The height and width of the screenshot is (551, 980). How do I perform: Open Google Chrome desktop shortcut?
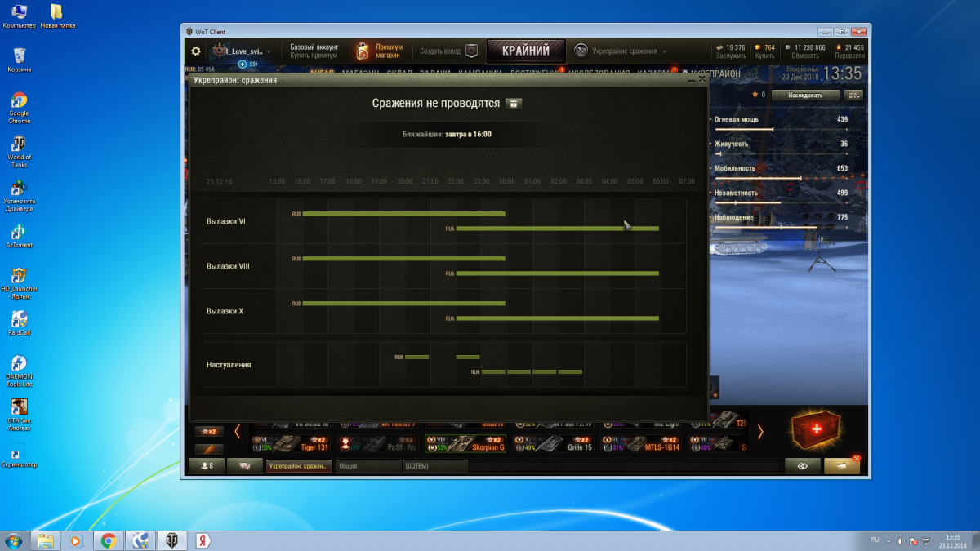[x=19, y=108]
